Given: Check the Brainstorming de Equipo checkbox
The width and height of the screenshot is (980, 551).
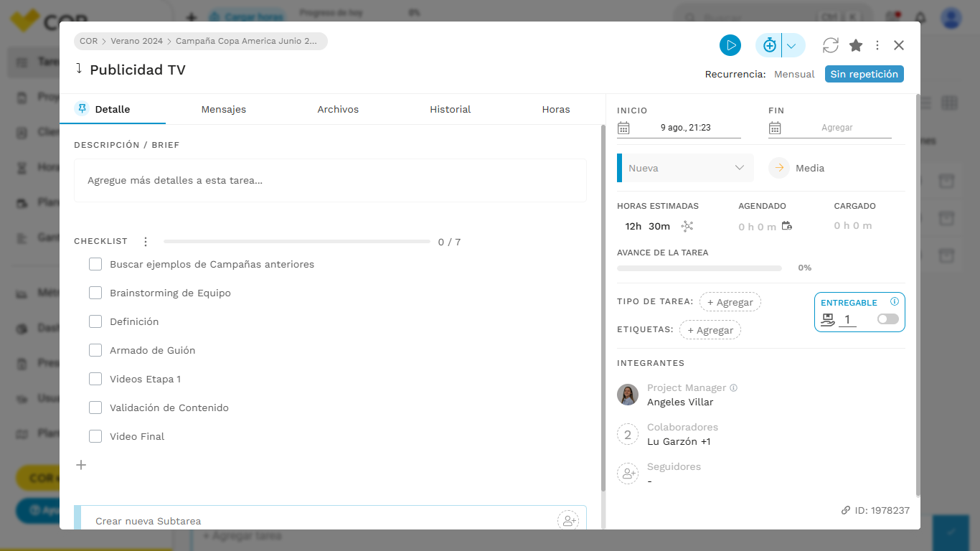Looking at the screenshot, I should coord(95,293).
